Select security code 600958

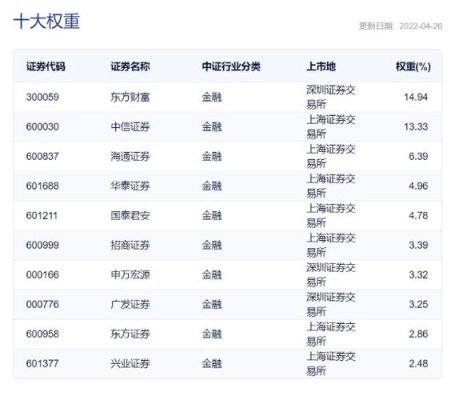[42, 334]
